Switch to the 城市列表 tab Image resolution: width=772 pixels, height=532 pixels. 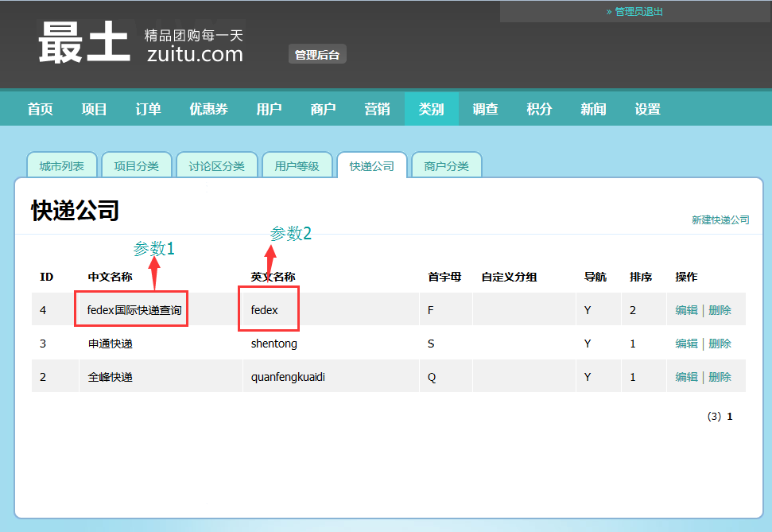61,166
